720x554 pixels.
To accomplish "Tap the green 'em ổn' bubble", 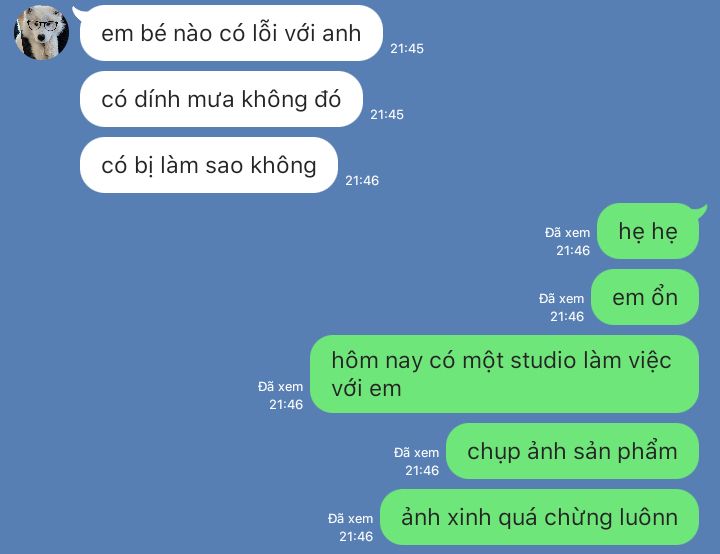I will click(x=645, y=297).
